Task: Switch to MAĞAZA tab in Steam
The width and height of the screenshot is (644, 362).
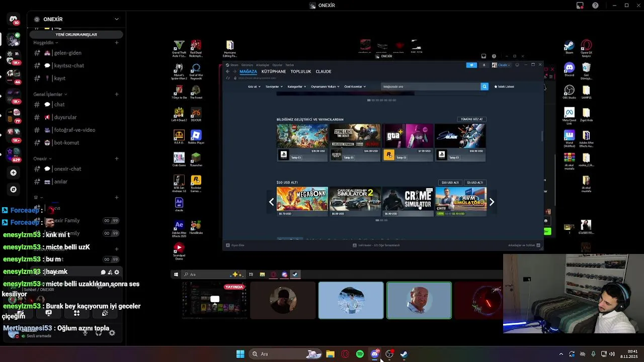Action: (248, 71)
